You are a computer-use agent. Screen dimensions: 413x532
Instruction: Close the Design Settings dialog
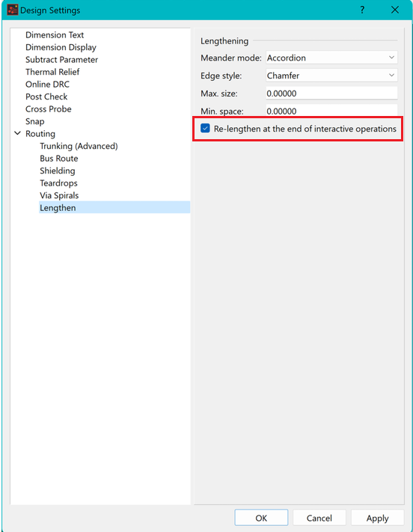(x=395, y=10)
